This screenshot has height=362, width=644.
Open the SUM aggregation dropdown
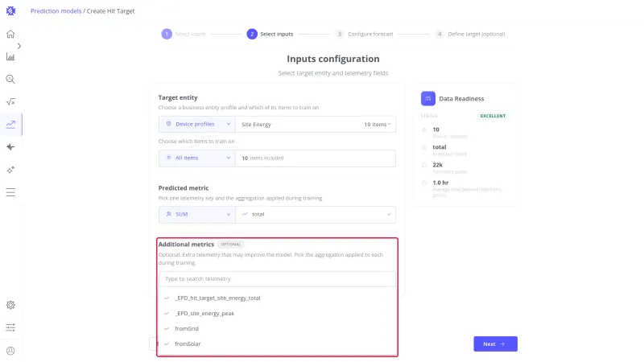pos(197,215)
